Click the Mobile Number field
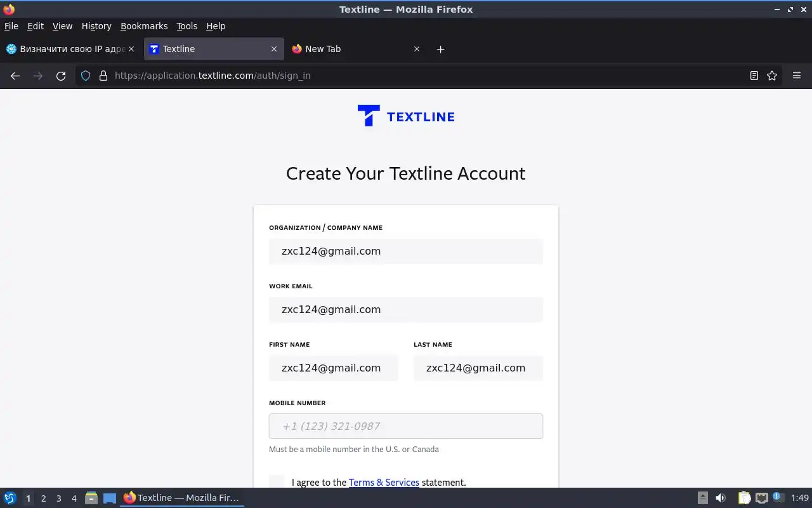Screen dimensions: 812x508 (x=406, y=426)
